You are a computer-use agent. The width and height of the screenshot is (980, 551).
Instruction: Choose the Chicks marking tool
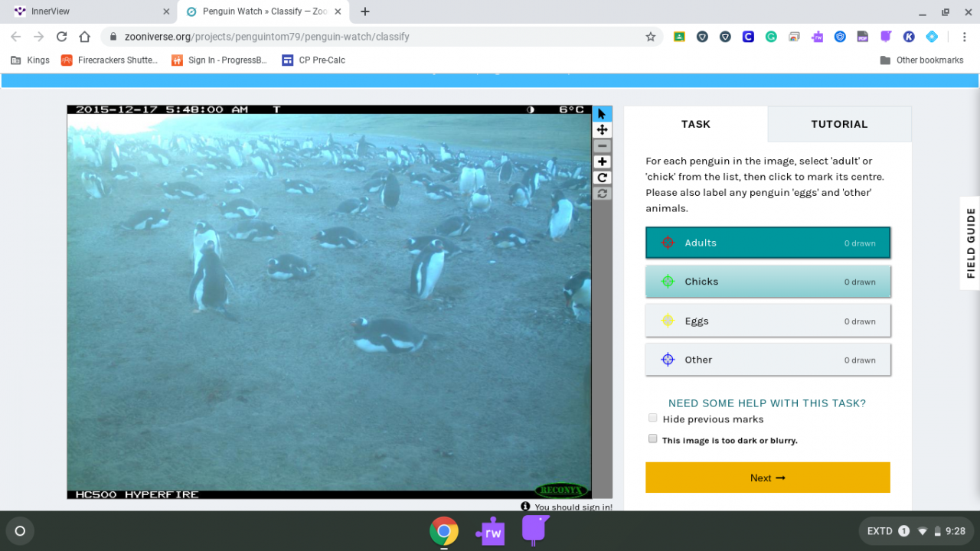point(768,282)
